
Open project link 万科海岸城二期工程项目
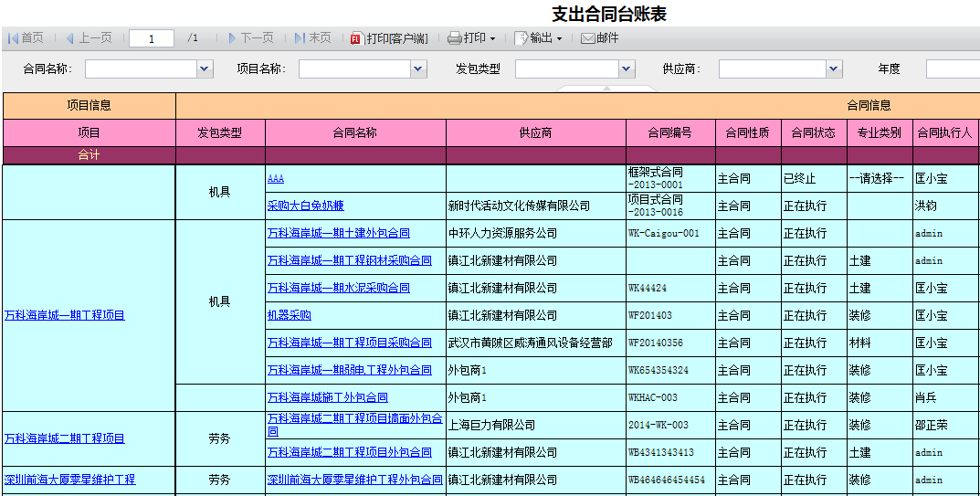point(65,438)
